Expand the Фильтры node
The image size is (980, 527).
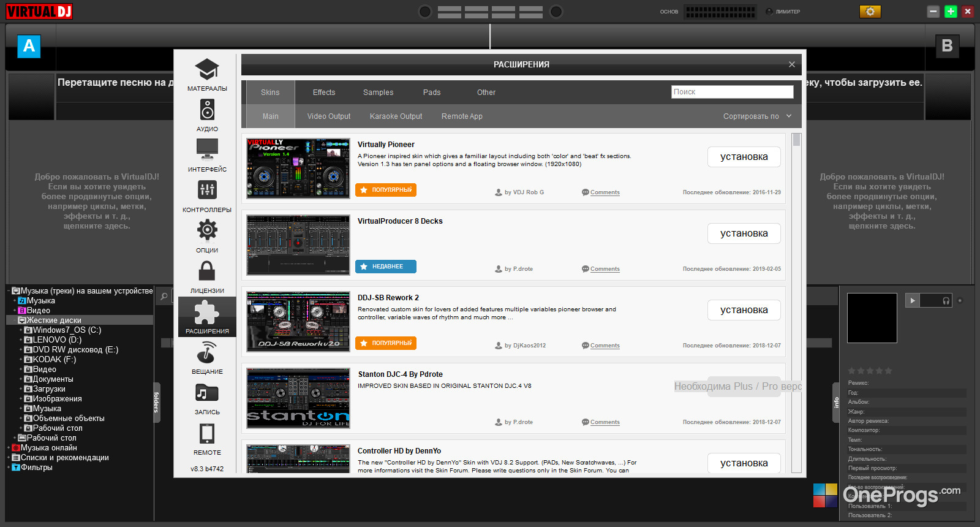tap(9, 468)
